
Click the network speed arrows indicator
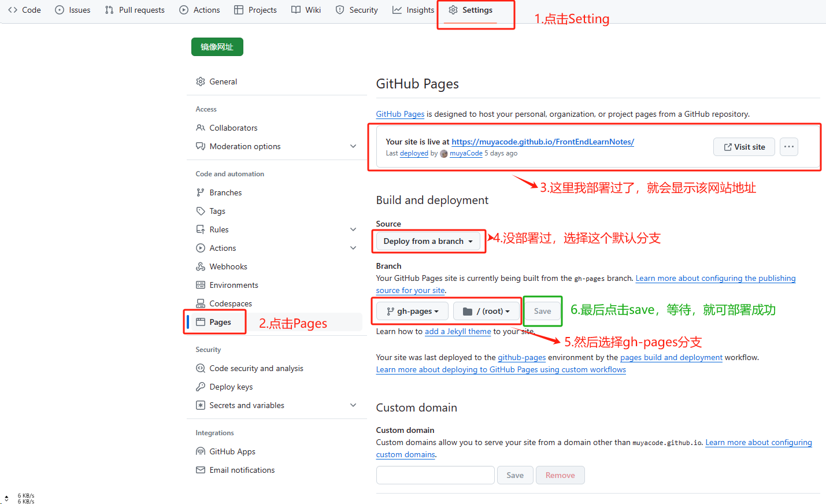point(6,498)
